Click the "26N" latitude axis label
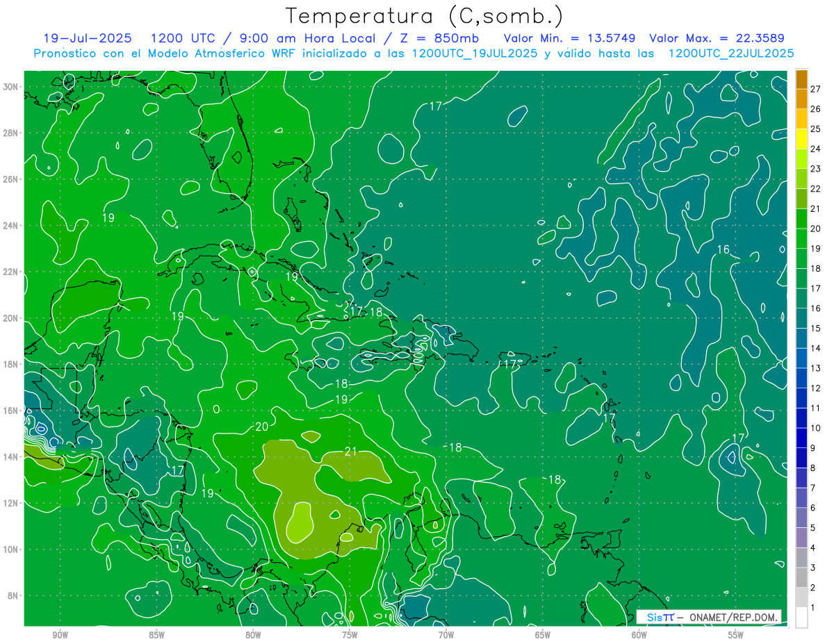This screenshot has height=644, width=834. pos(11,179)
